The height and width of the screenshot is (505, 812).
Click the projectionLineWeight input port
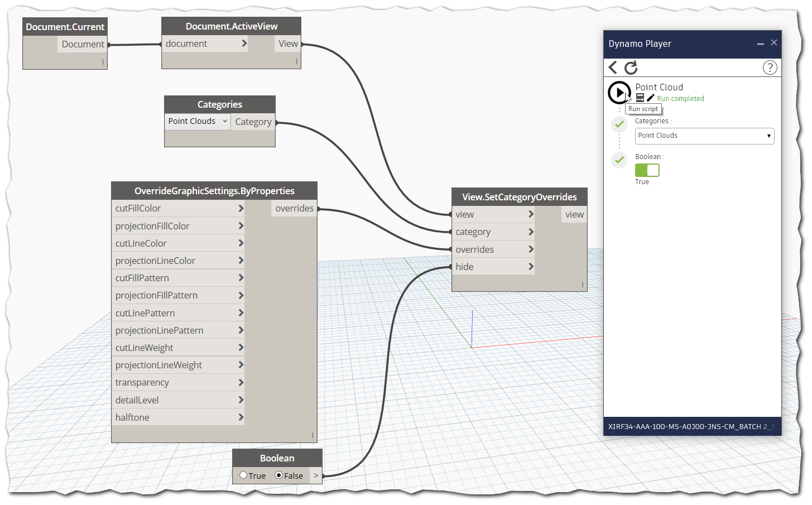point(179,365)
